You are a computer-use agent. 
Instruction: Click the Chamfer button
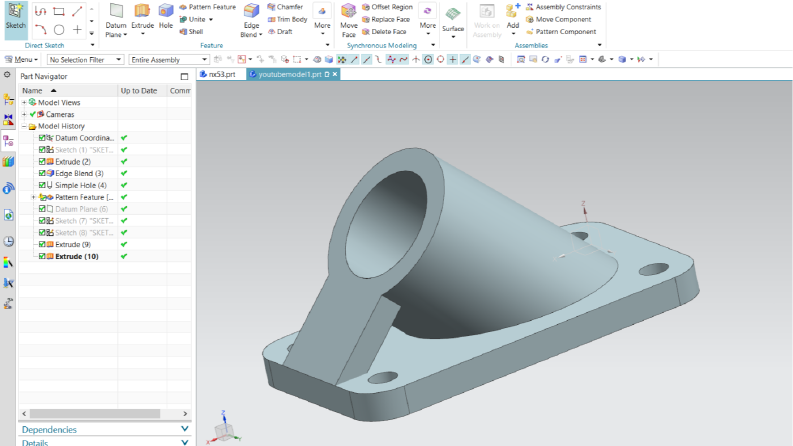[285, 7]
